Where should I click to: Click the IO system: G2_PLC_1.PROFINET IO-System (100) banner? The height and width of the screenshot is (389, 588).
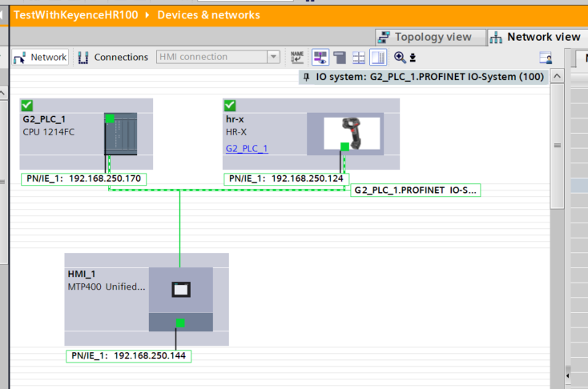[424, 77]
